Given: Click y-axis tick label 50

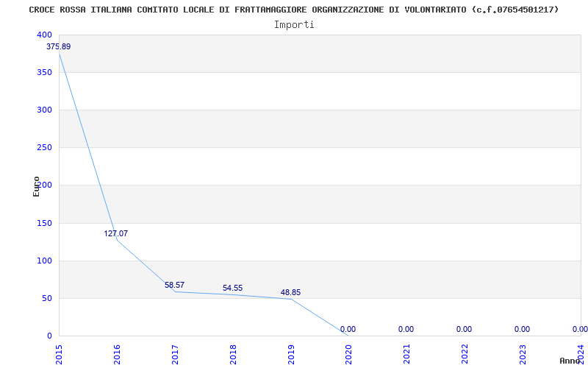Looking at the screenshot, I should click(47, 299).
